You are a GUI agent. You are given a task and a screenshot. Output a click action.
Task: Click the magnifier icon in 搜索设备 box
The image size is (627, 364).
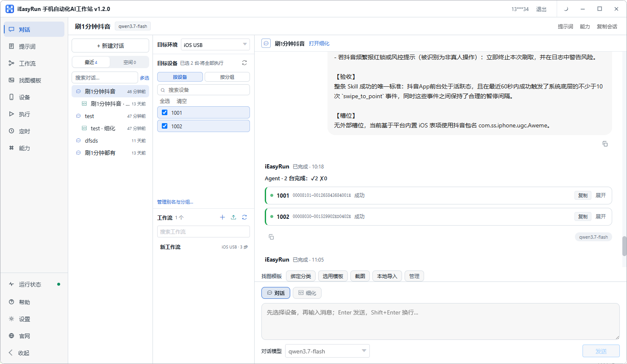click(x=163, y=90)
